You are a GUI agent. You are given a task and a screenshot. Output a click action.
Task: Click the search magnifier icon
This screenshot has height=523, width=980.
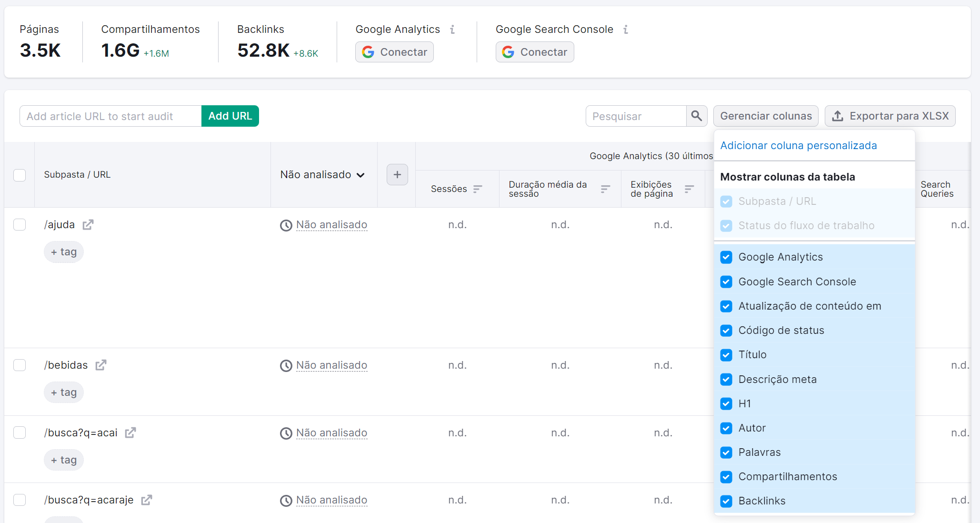[x=696, y=116]
